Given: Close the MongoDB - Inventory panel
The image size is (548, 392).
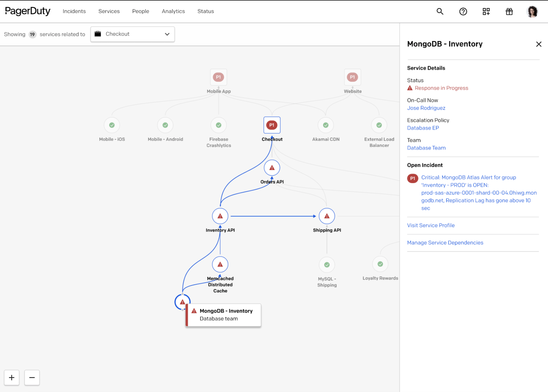Looking at the screenshot, I should 539,44.
